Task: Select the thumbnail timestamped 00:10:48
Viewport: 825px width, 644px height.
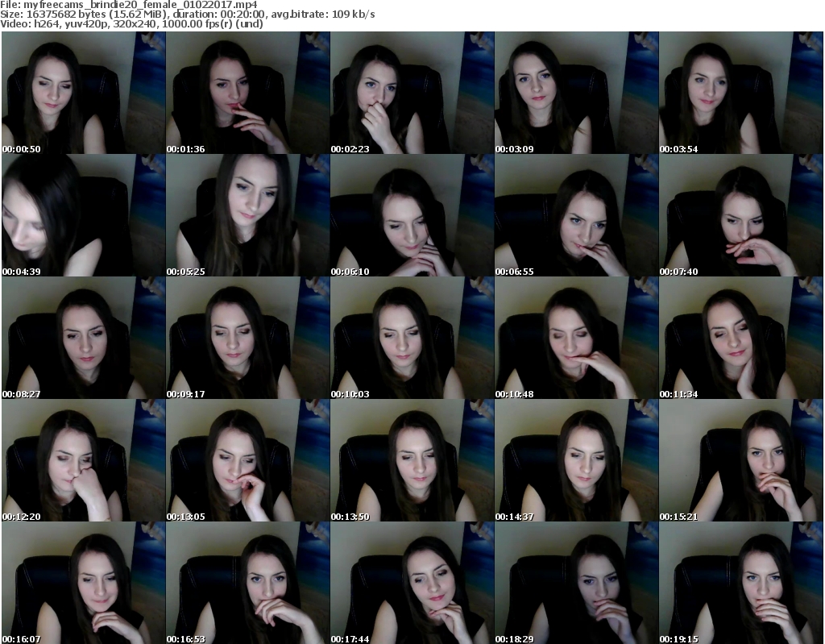Action: click(x=577, y=338)
